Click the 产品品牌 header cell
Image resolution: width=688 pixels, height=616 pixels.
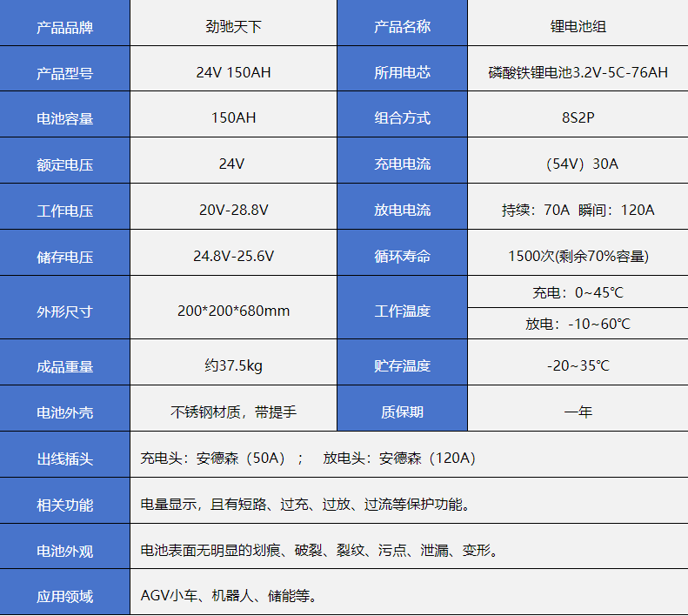(64, 26)
